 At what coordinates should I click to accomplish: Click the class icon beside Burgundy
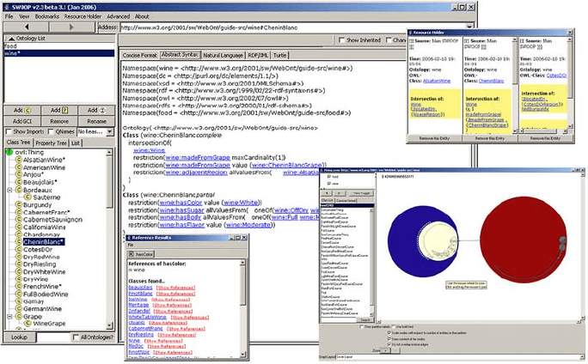18,204
